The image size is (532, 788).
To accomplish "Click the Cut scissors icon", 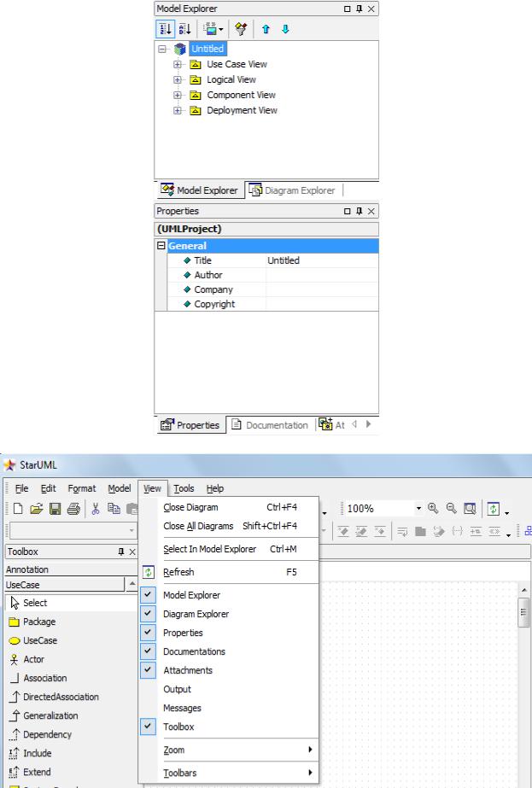I will (x=96, y=509).
